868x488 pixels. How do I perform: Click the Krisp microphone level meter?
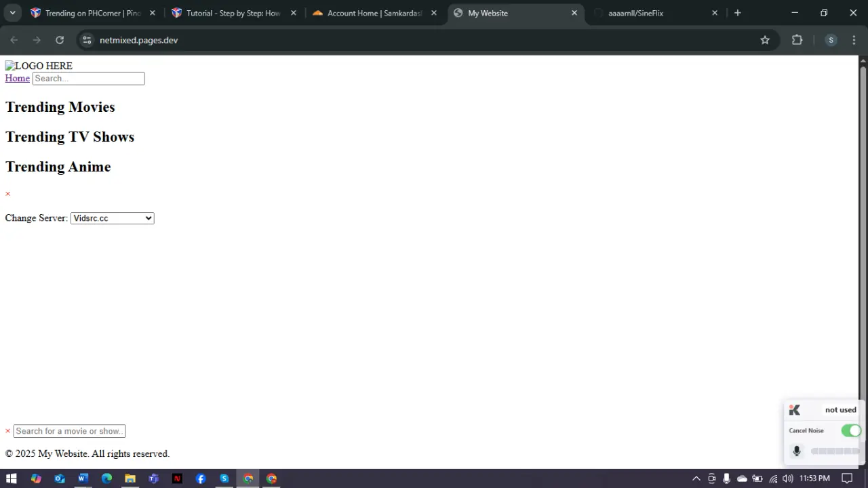point(835,451)
